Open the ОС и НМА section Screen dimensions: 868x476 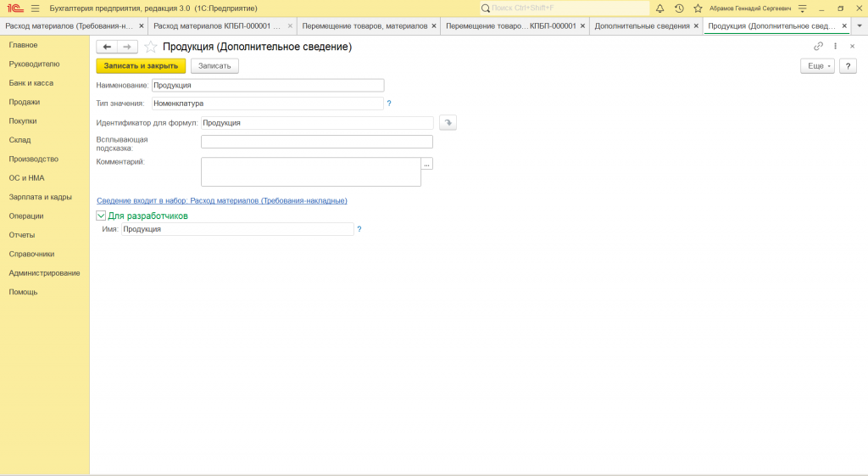[x=26, y=178]
